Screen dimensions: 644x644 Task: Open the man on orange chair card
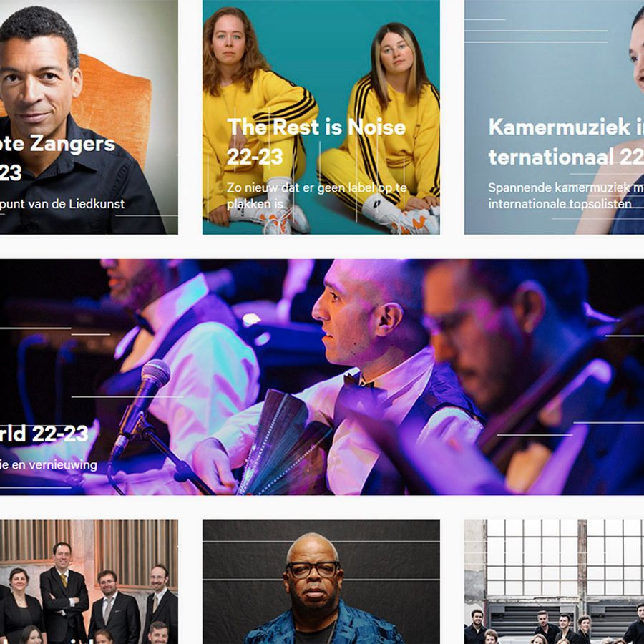89,117
